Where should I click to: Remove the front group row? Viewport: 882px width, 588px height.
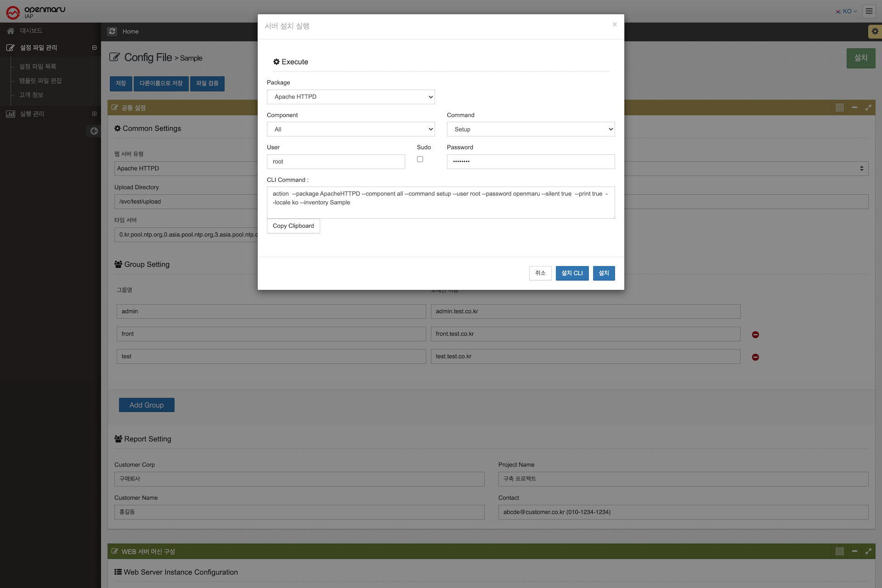(x=755, y=334)
